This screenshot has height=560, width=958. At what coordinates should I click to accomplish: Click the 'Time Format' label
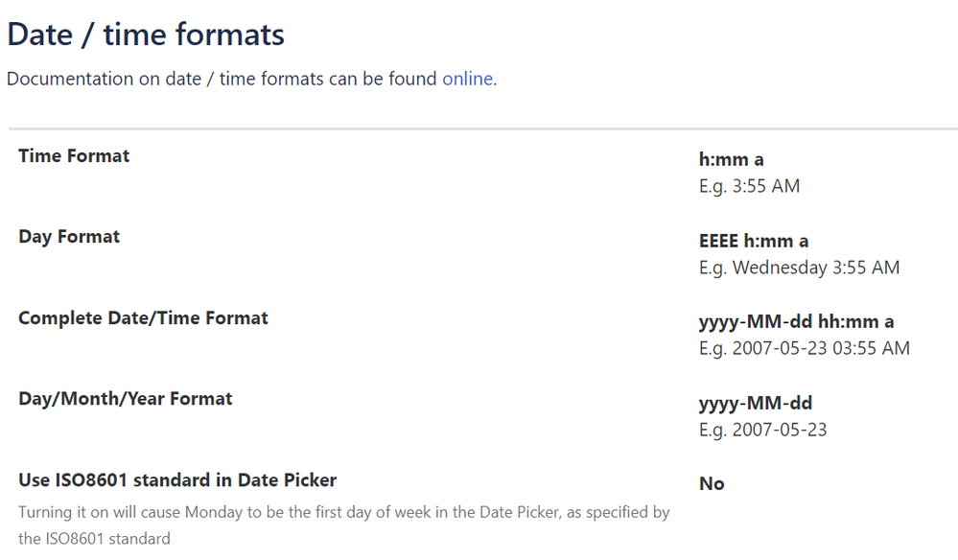[74, 155]
